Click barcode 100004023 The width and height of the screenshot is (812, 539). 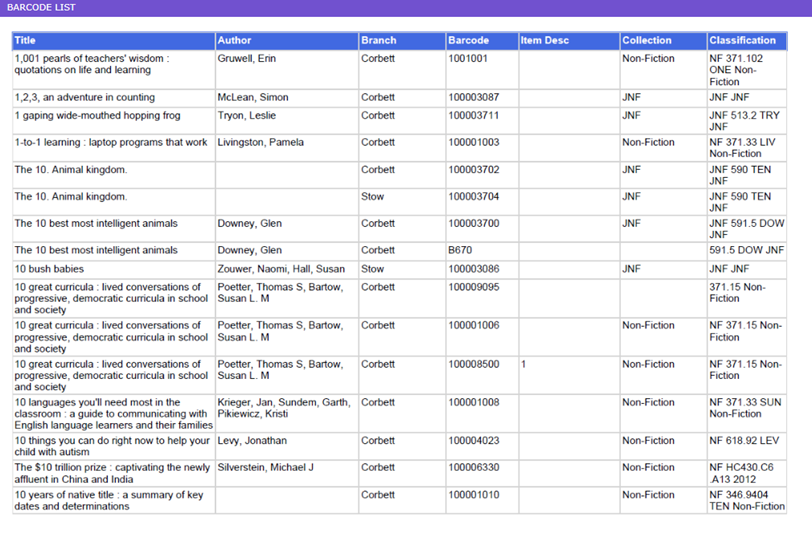tap(473, 441)
